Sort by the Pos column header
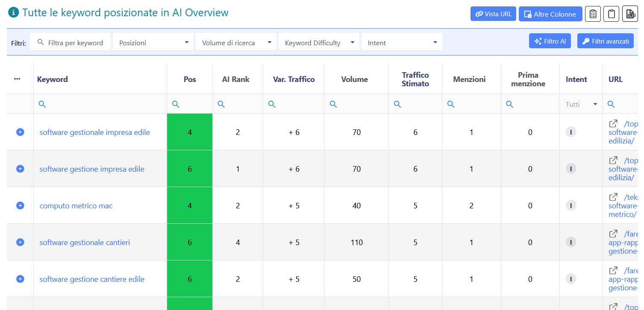 [x=190, y=79]
